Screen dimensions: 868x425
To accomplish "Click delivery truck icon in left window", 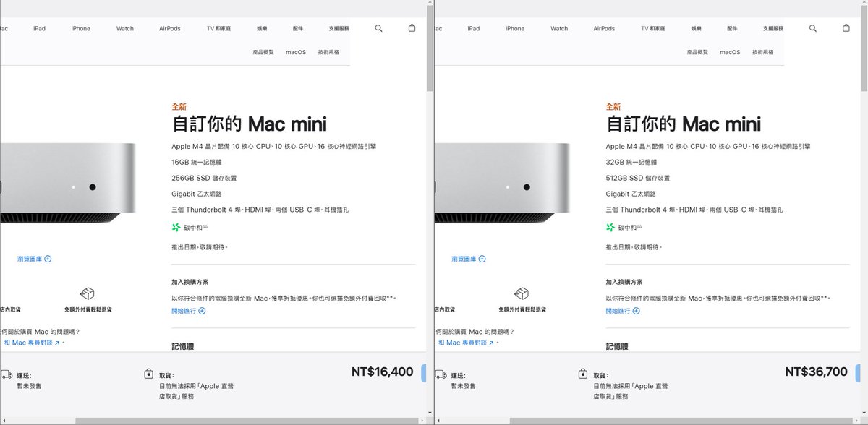I will [x=6, y=374].
